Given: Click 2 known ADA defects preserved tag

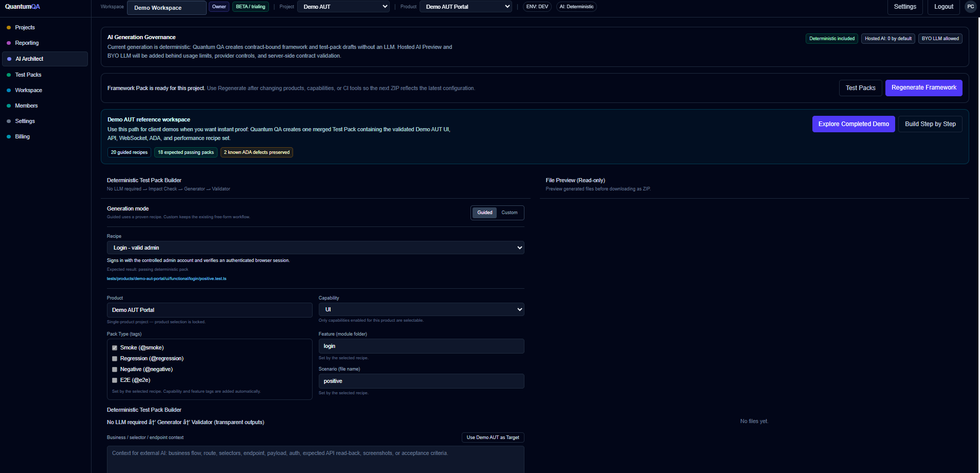Looking at the screenshot, I should (257, 152).
